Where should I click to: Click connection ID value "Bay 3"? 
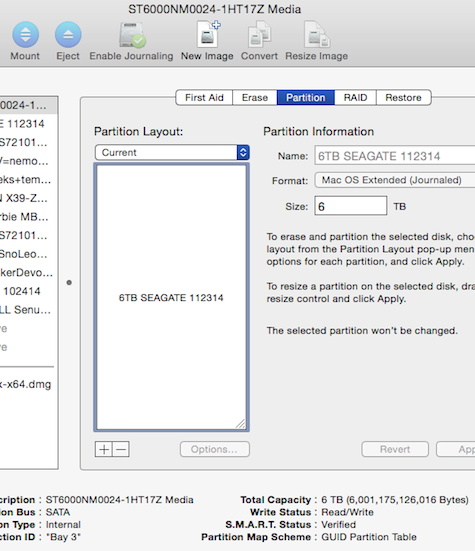coord(63,537)
